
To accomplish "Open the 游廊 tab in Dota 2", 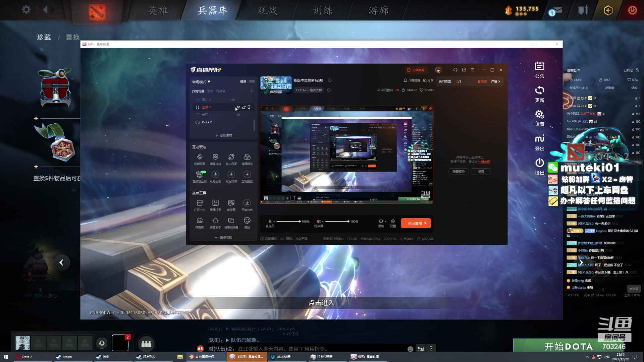I will (x=379, y=10).
